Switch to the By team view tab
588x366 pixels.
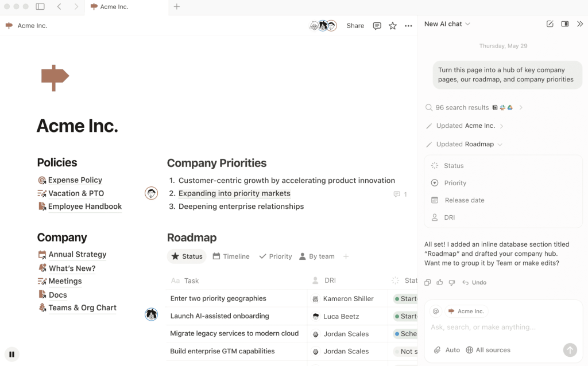click(x=316, y=256)
